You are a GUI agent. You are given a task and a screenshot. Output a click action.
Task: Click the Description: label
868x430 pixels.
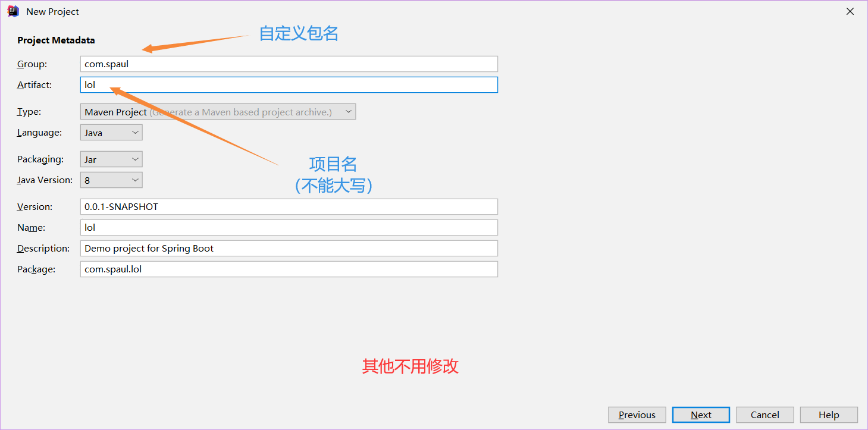point(43,249)
